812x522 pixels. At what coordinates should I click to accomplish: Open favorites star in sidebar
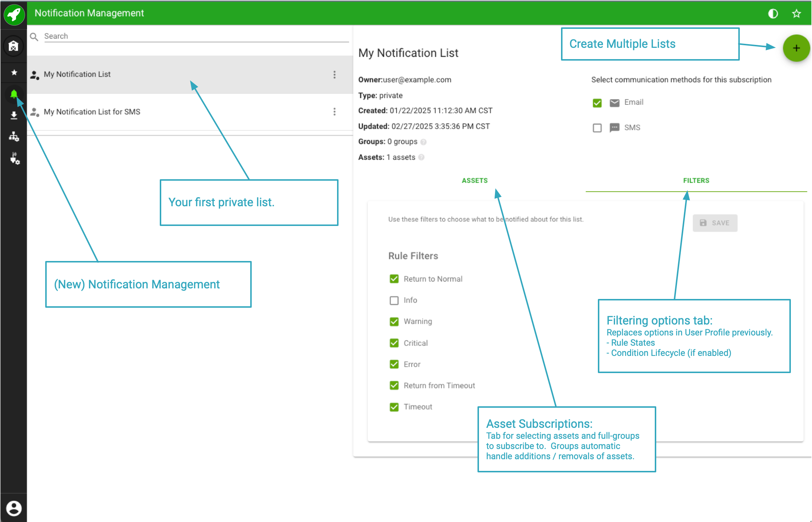14,73
